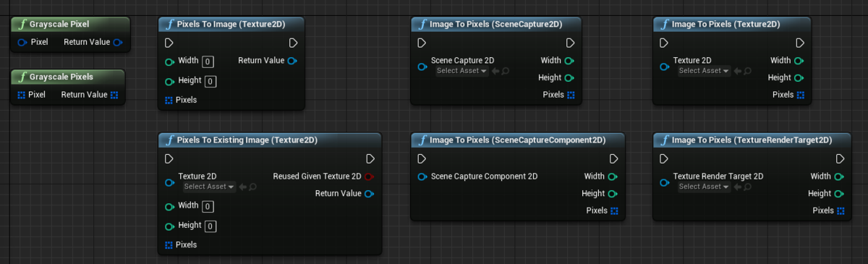Click Return Value pin on Pixels To Image node
This screenshot has width=868, height=264.
292,61
